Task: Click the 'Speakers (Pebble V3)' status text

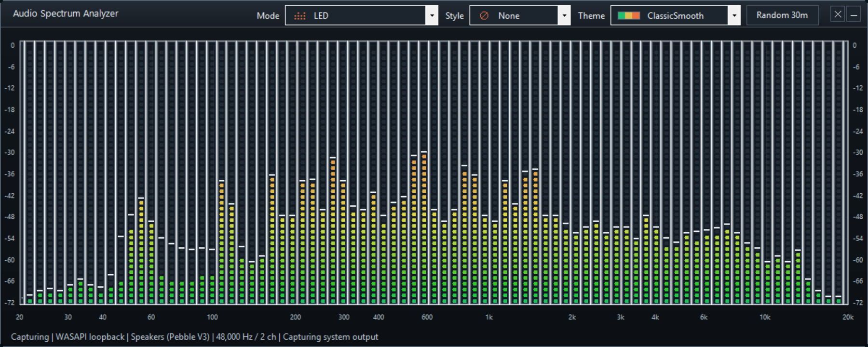Action: point(170,337)
